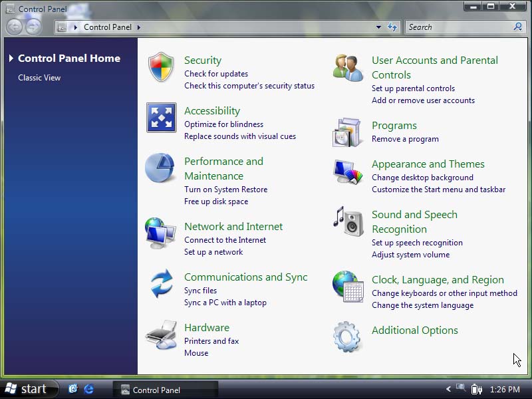Screen dimensions: 532x399
Task: Show hidden system tray icons
Action: coord(448,389)
